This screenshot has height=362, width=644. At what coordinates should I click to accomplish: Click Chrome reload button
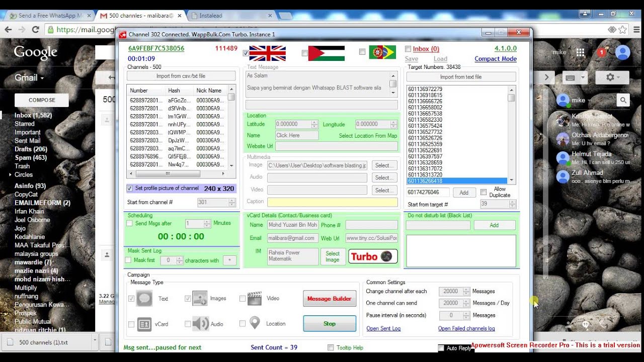point(36,30)
